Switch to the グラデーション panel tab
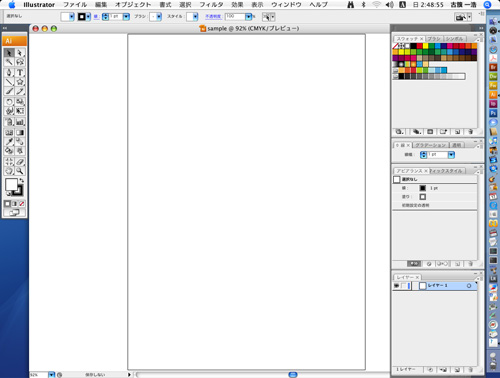The image size is (500, 378). coord(431,145)
